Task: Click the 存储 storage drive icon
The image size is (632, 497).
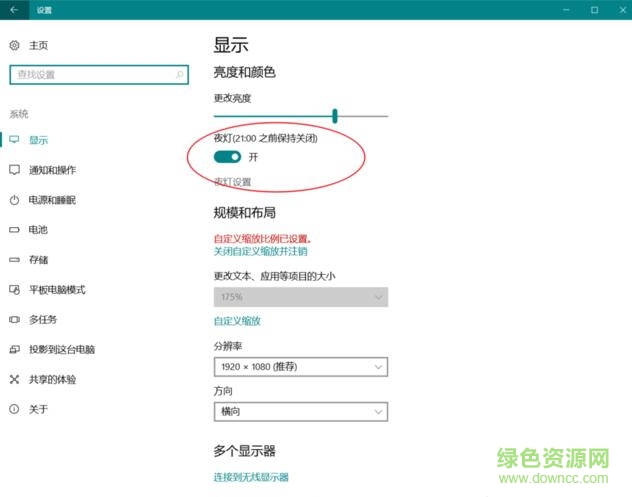Action: (x=15, y=260)
